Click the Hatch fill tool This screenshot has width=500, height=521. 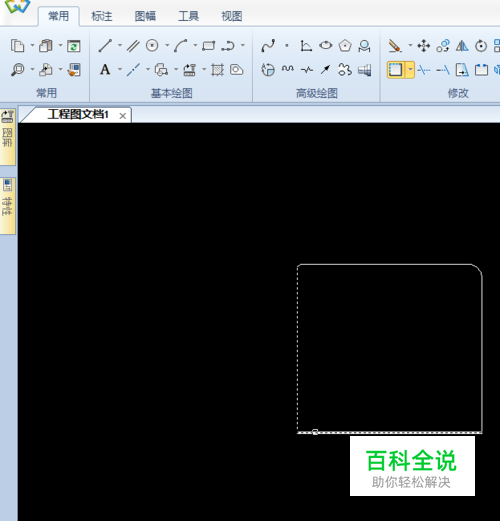(217, 70)
